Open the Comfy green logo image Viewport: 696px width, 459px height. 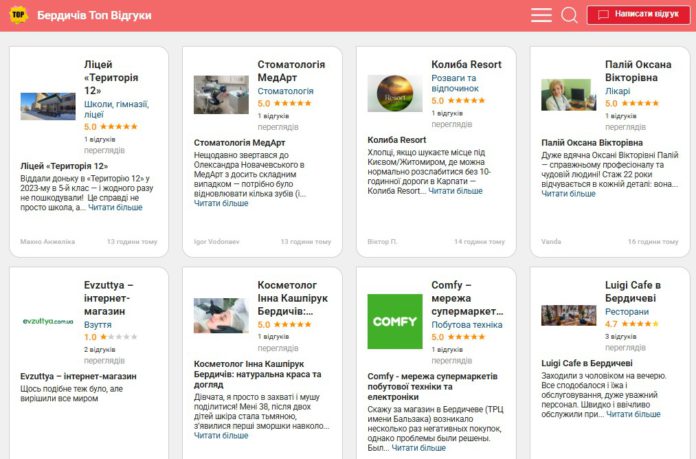[395, 321]
